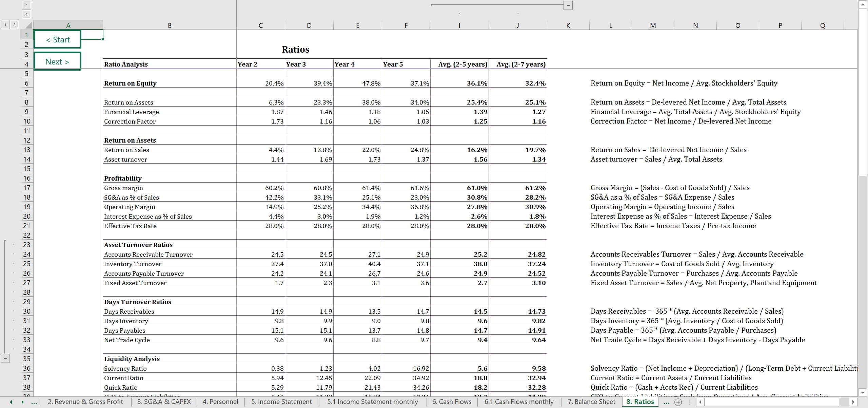
Task: Show column outline level 1
Action: click(26, 5)
